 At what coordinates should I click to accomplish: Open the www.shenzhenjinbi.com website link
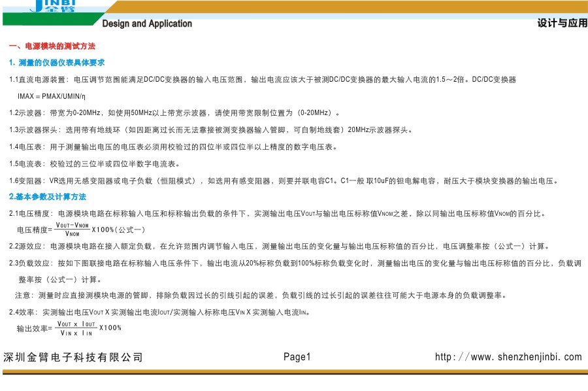[508, 357]
